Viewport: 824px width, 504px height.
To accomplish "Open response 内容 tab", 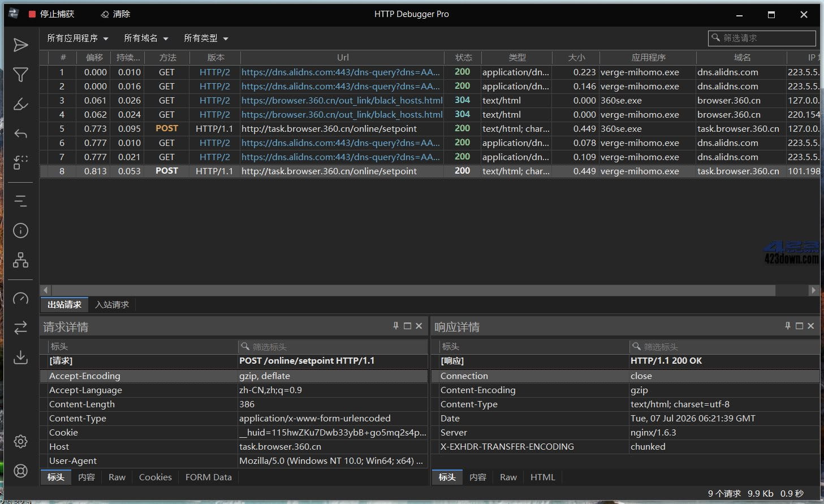I will (478, 477).
